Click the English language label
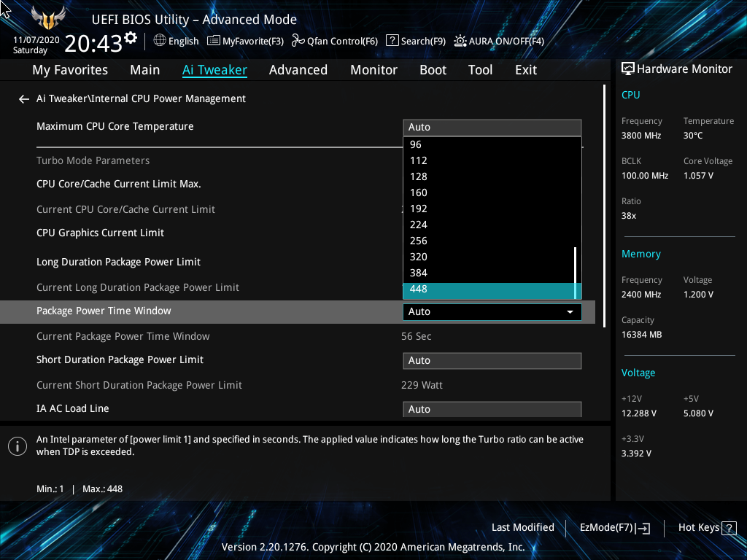The image size is (747, 560). (x=183, y=41)
